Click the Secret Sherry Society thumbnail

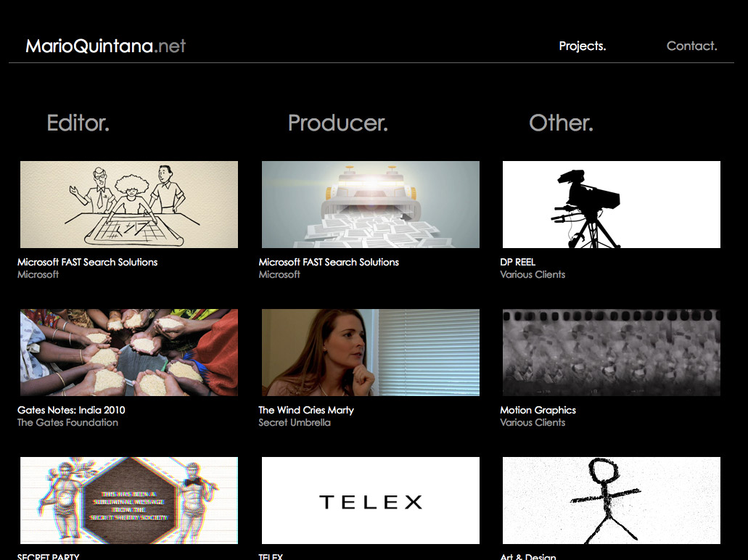(129, 501)
